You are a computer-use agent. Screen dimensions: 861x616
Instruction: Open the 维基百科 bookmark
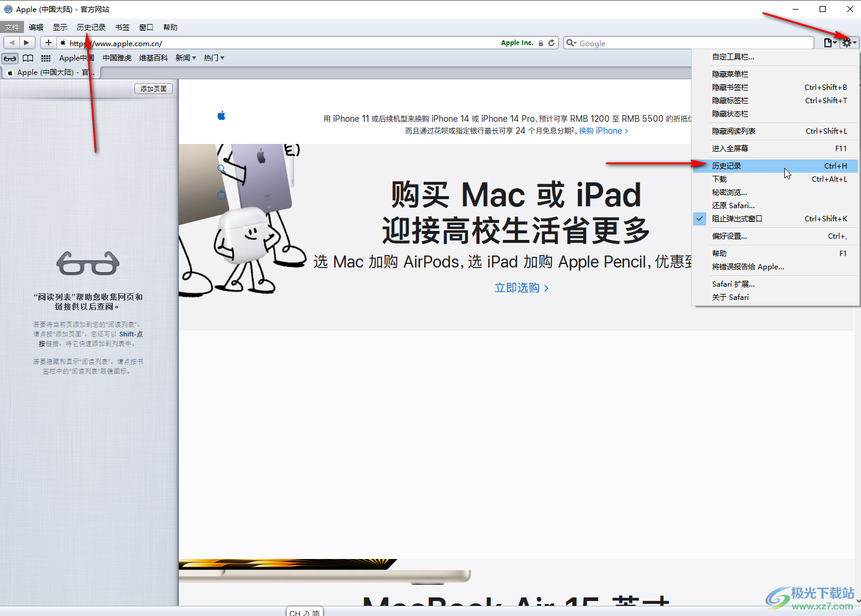point(154,58)
